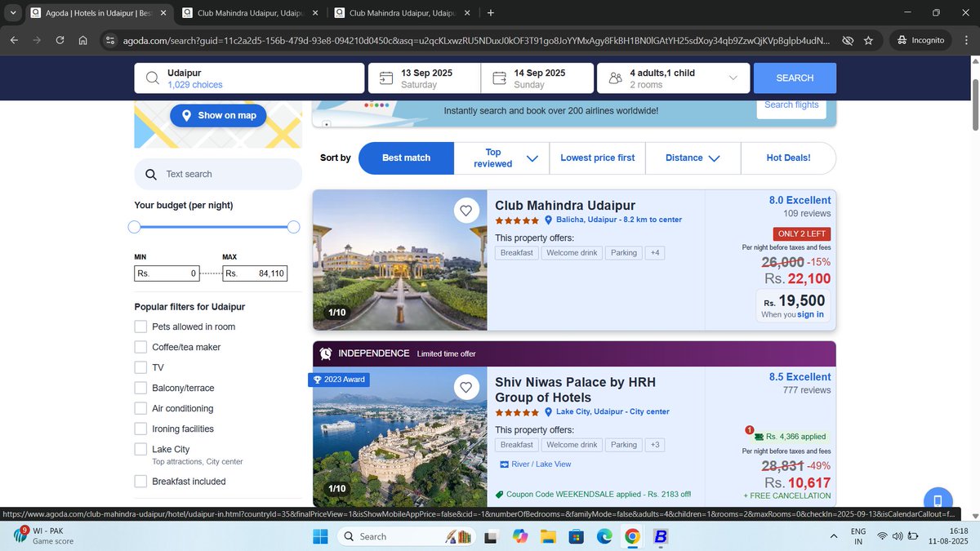The width and height of the screenshot is (980, 551).
Task: Check Pets allowed in room filter
Action: point(140,327)
